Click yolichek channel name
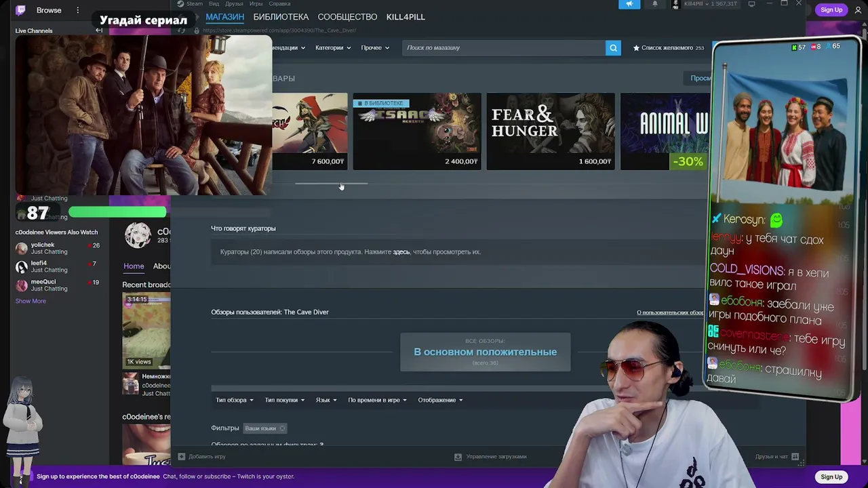The image size is (868, 488). [x=43, y=245]
